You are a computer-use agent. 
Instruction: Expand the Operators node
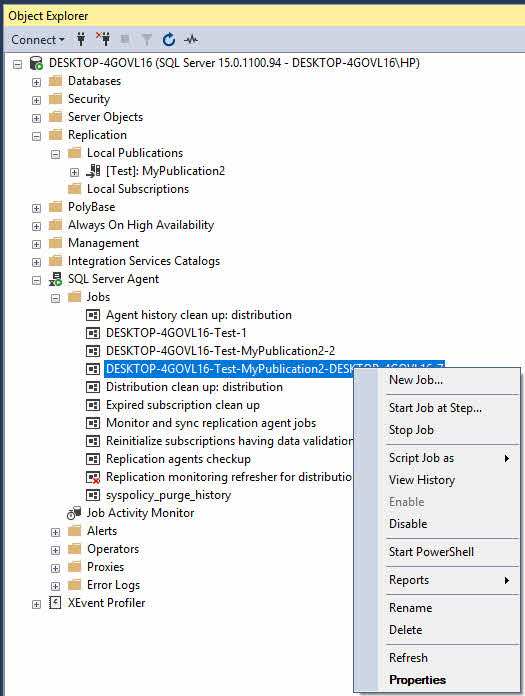coord(55,550)
